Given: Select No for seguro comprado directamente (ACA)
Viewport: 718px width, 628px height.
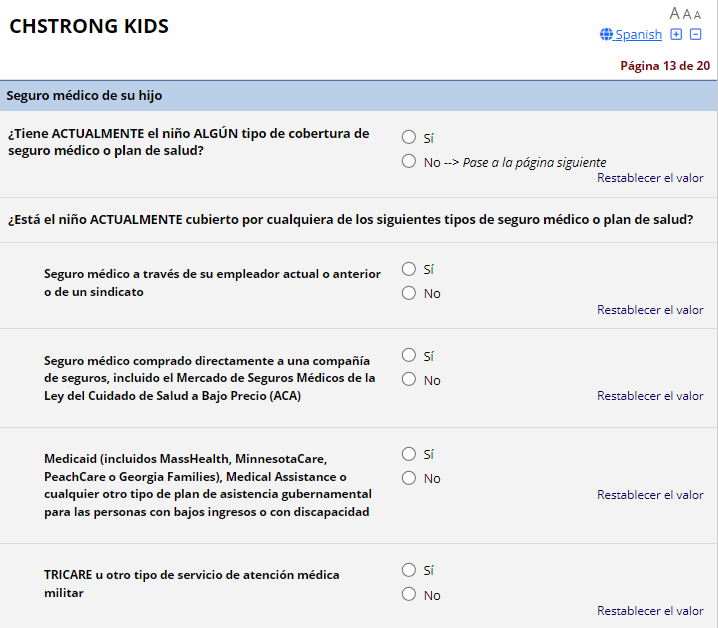Looking at the screenshot, I should (409, 379).
